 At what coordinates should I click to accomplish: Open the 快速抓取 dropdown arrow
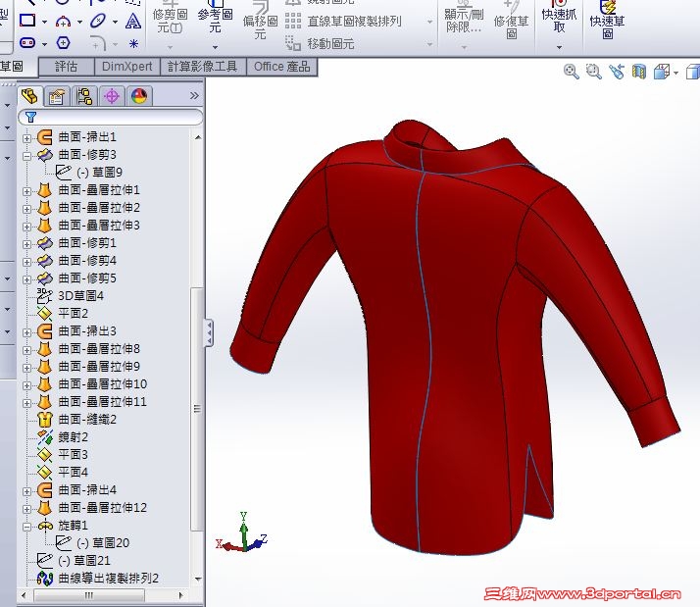559,47
